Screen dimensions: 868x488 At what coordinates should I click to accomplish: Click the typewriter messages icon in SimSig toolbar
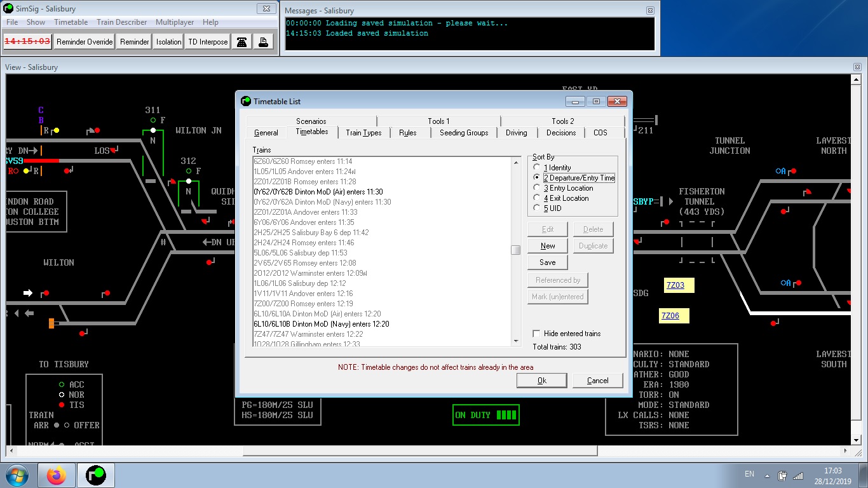click(x=263, y=42)
